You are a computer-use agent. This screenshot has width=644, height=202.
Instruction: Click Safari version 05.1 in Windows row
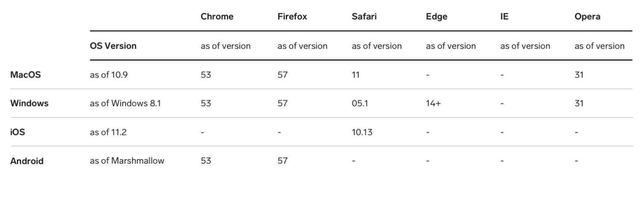pyautogui.click(x=360, y=104)
